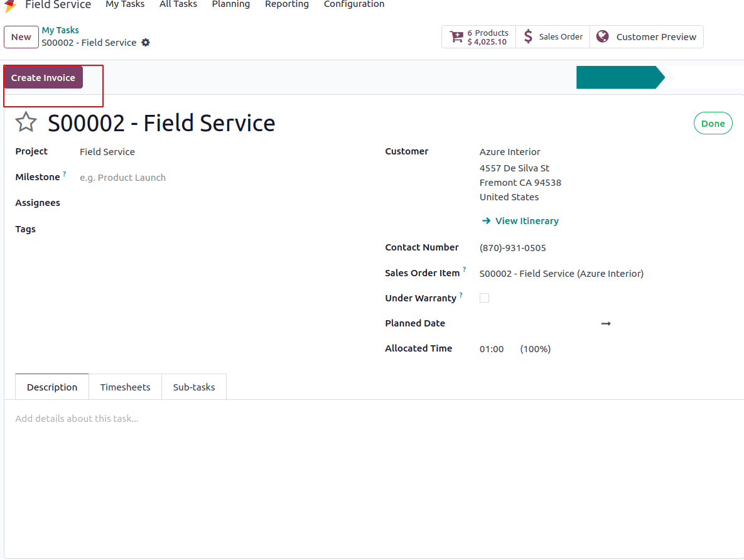Click the View Itinerary arrow link
The width and height of the screenshot is (744, 560).
(x=520, y=221)
